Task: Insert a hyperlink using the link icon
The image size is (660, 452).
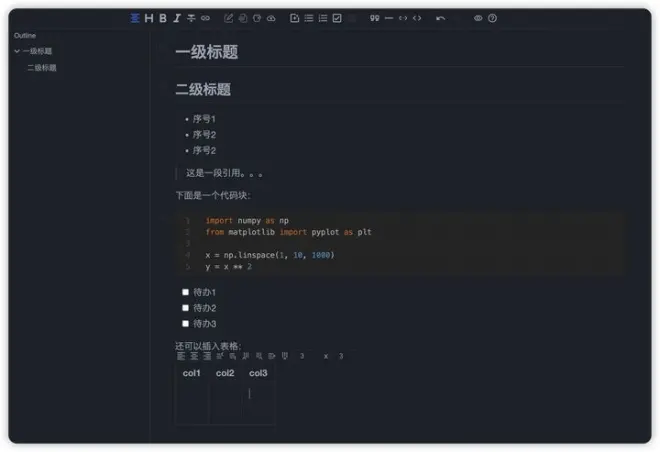Action: (205, 18)
